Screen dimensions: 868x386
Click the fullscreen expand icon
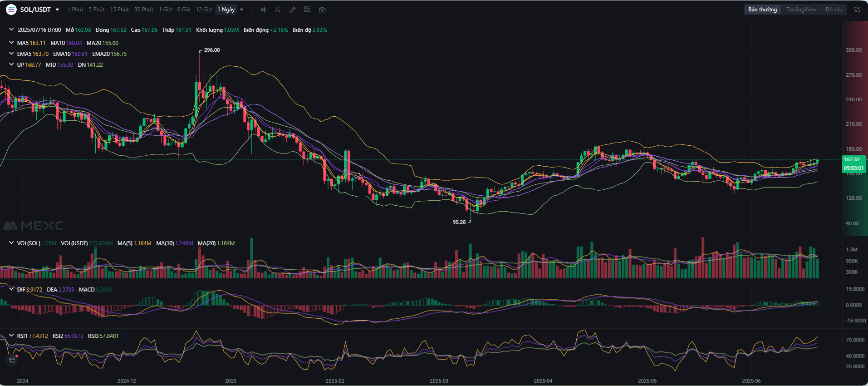pyautogui.click(x=857, y=10)
